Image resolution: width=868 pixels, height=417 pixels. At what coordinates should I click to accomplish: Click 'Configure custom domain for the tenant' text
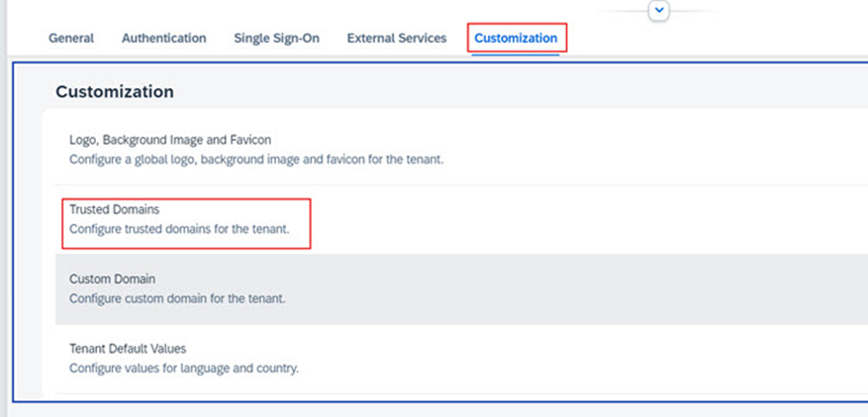(177, 297)
